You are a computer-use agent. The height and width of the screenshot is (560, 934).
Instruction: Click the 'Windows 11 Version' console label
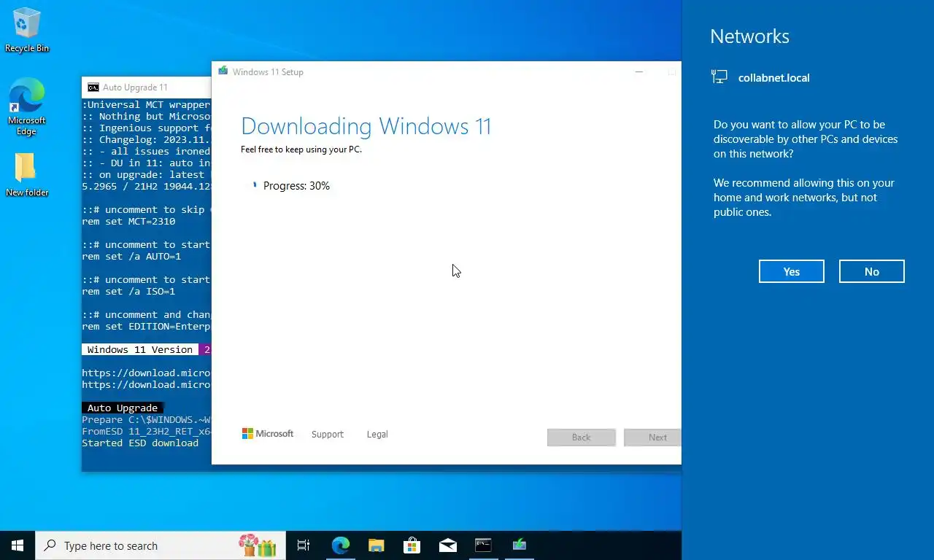point(140,349)
